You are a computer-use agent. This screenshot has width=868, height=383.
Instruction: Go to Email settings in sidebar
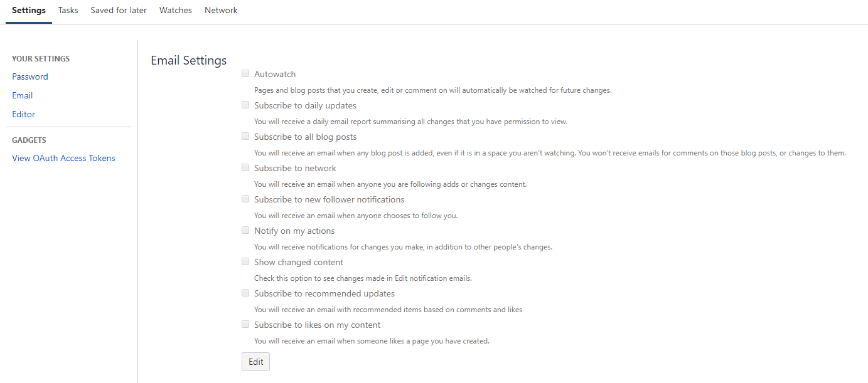pyautogui.click(x=23, y=95)
